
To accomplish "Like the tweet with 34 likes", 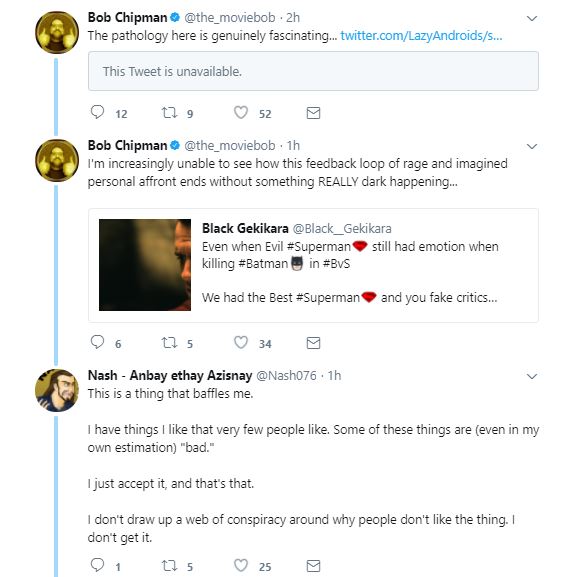I will pos(241,342).
